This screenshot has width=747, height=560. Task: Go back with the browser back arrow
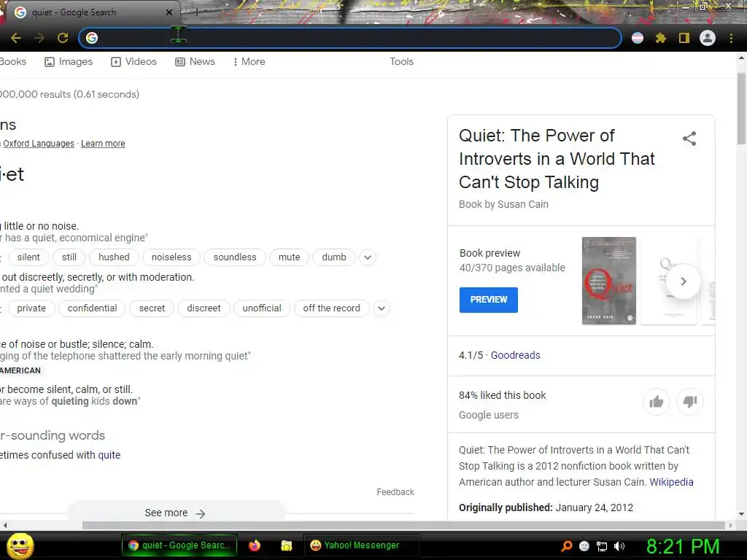point(16,38)
